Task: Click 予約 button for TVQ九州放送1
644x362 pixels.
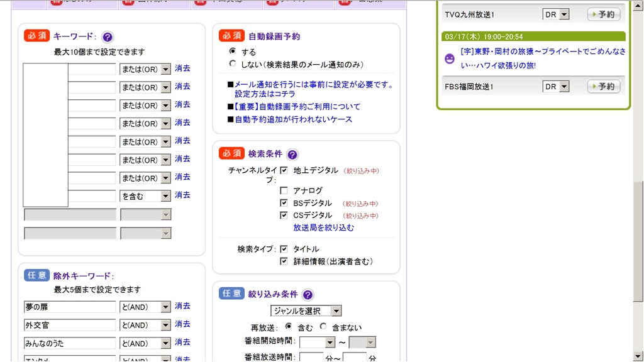Action: [603, 14]
